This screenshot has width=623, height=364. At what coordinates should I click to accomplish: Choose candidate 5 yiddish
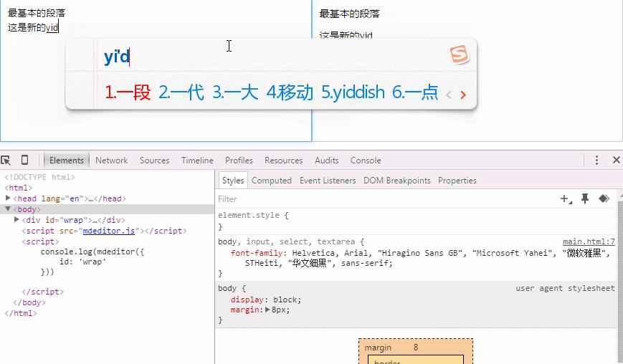pyautogui.click(x=353, y=92)
